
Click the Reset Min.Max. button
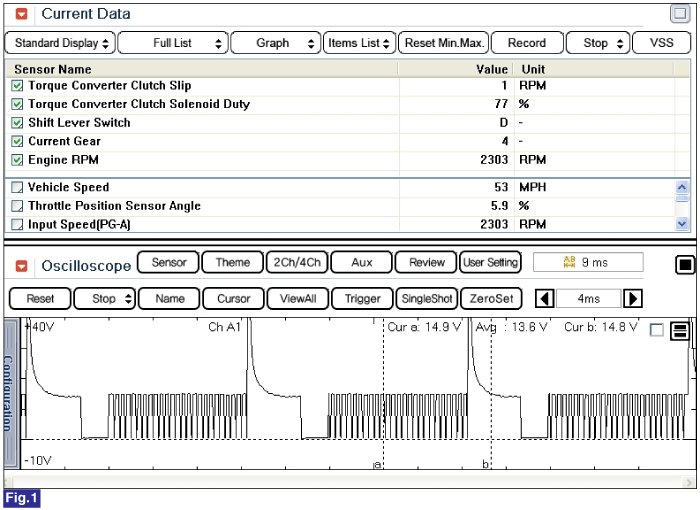444,43
